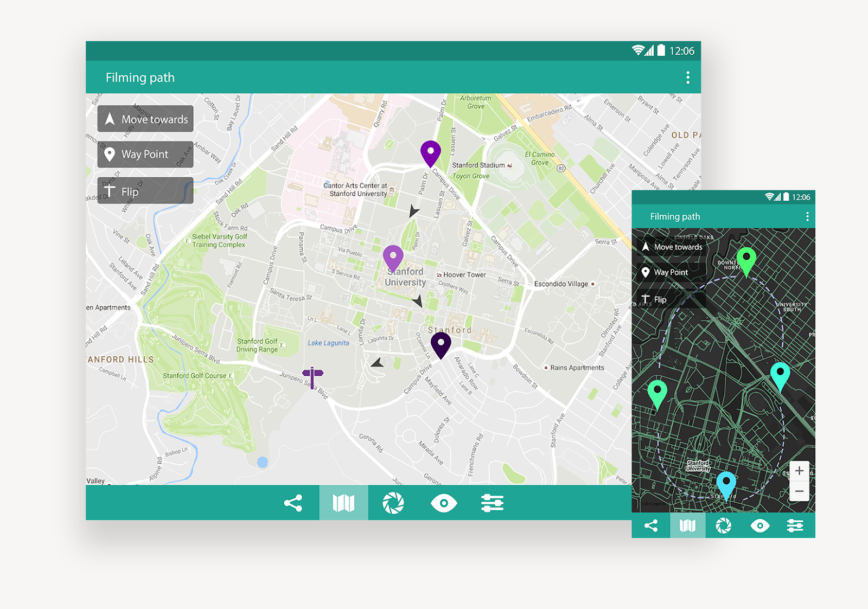Click the tablet status bar 12:06 clock
The width and height of the screenshot is (868, 609).
pos(682,51)
